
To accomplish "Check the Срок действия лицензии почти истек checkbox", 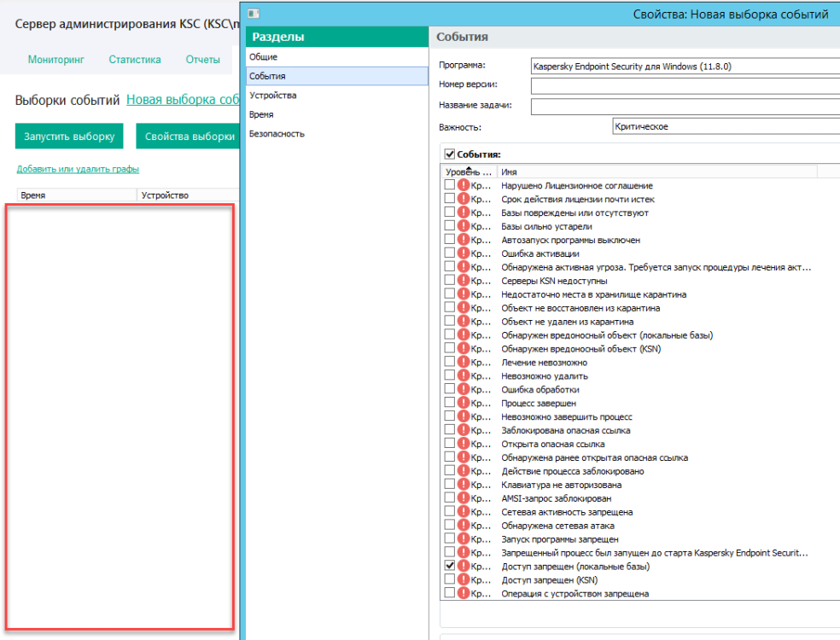I will pyautogui.click(x=450, y=198).
